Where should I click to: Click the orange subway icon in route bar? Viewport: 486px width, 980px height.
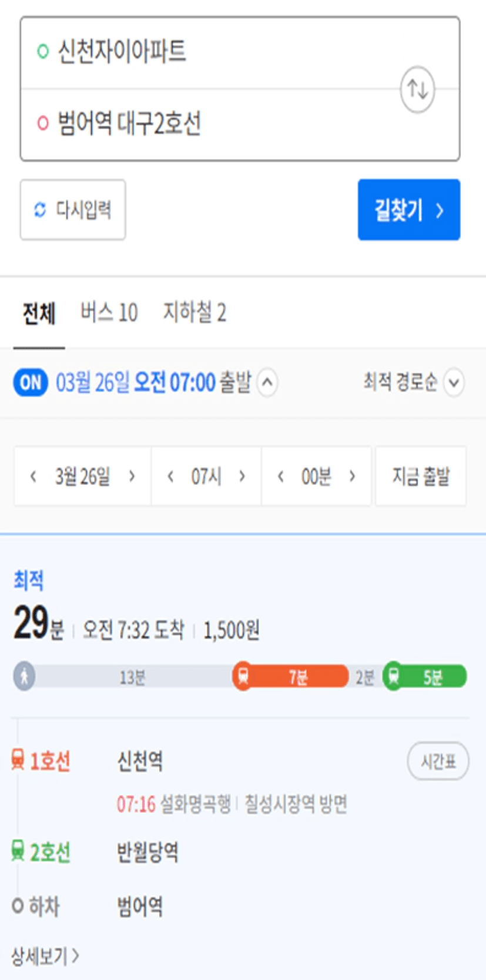[243, 676]
